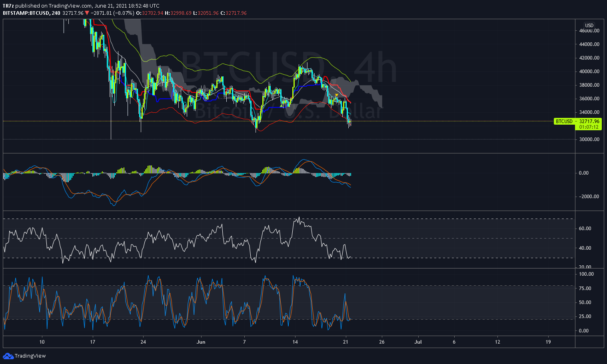Screen dimensions: 607x364
Task: Click the 30000.00 price axis label
Action: point(589,139)
